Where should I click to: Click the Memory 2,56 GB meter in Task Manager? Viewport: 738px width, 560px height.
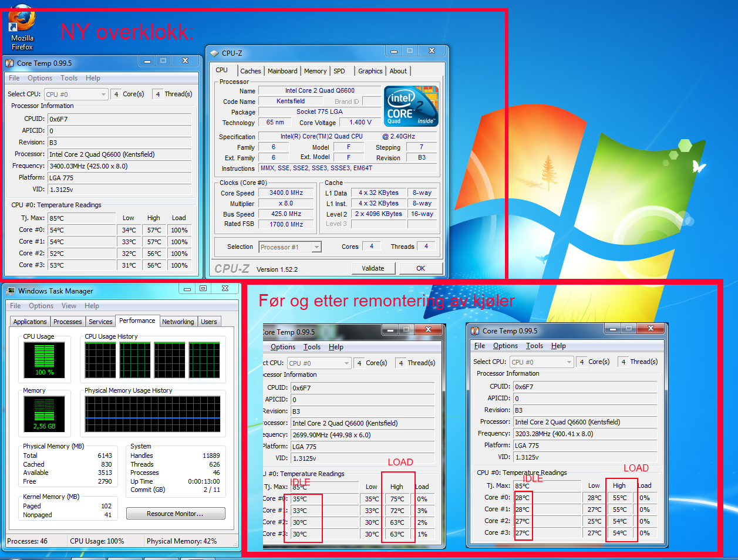(x=44, y=413)
